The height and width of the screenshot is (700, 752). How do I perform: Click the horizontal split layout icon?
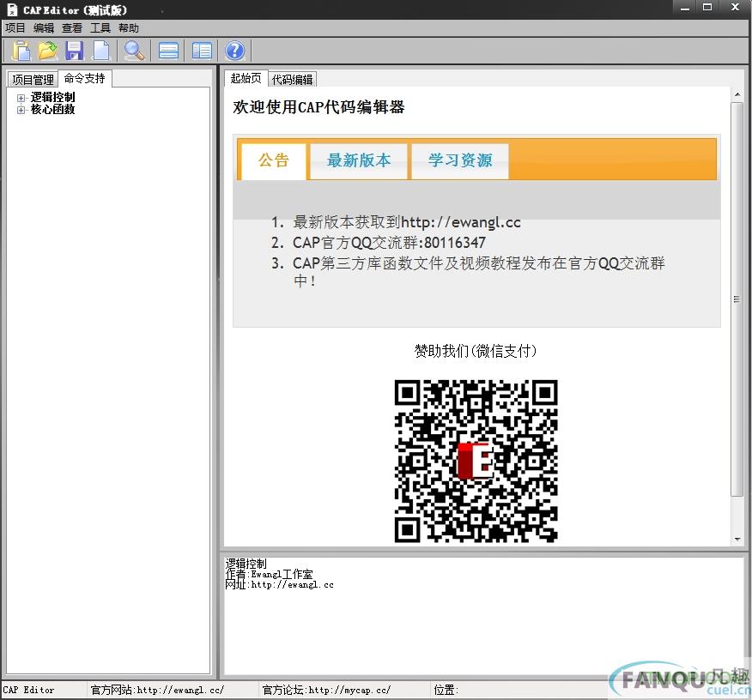coord(168,51)
